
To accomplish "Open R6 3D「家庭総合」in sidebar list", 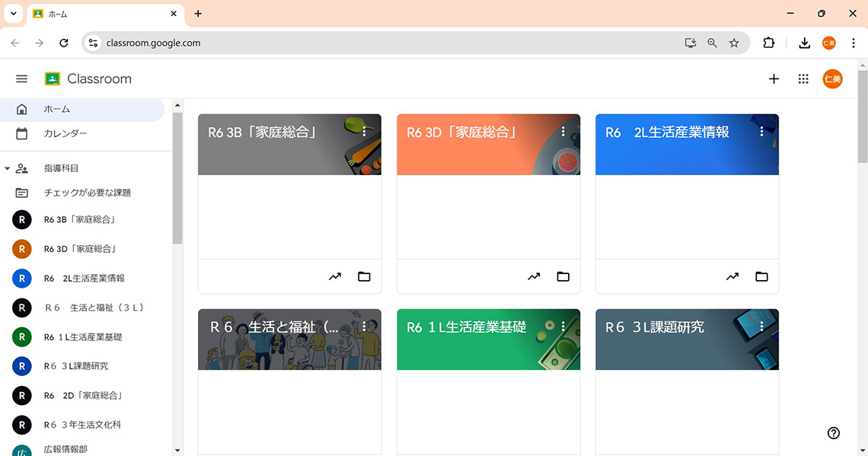I will 83,249.
